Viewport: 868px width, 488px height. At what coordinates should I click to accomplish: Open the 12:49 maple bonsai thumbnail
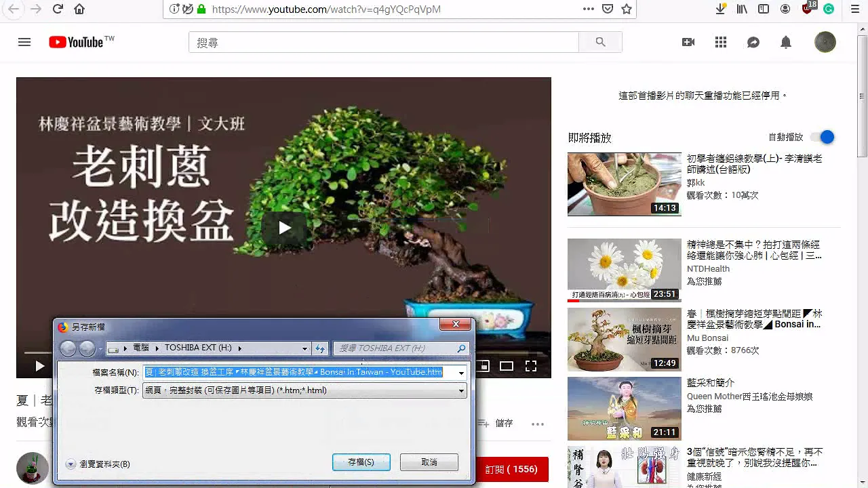pos(624,340)
